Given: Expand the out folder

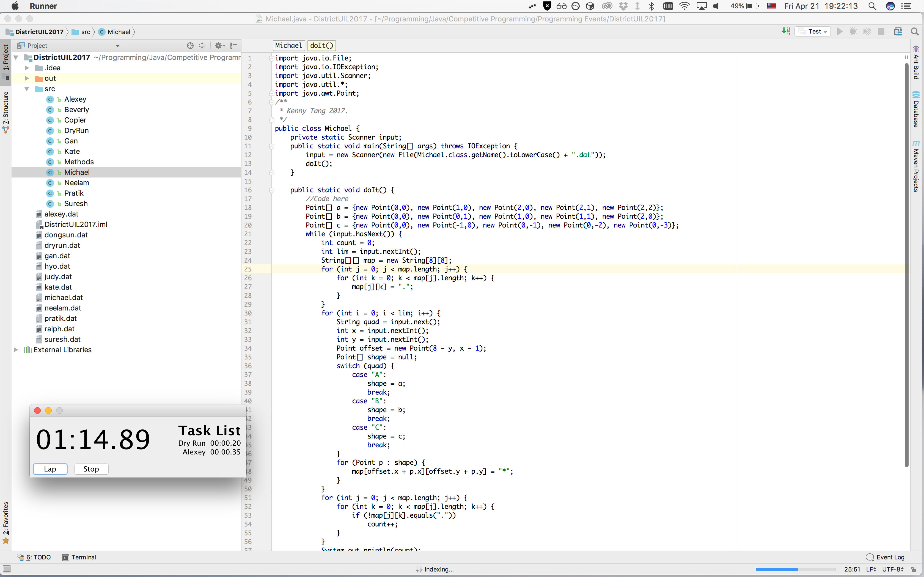Looking at the screenshot, I should coord(27,78).
